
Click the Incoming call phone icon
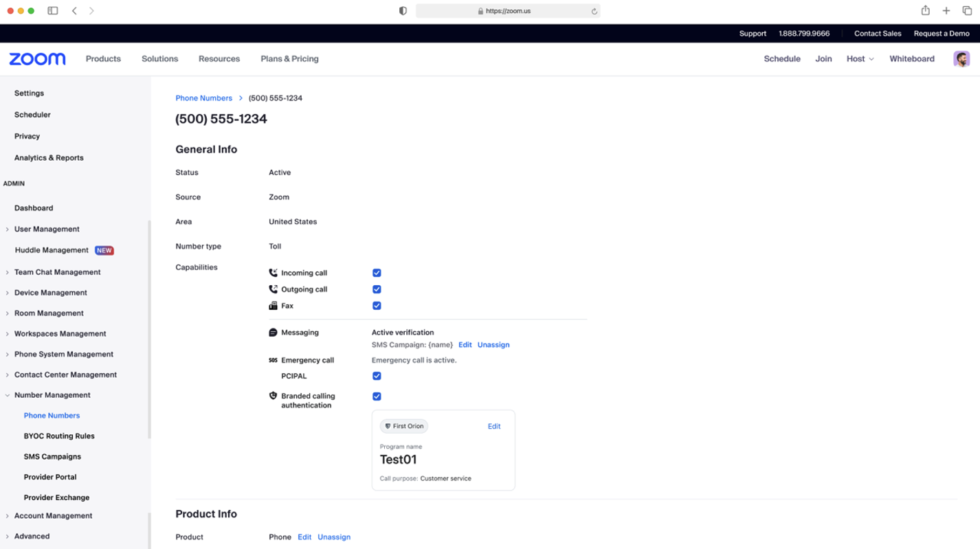[273, 273]
